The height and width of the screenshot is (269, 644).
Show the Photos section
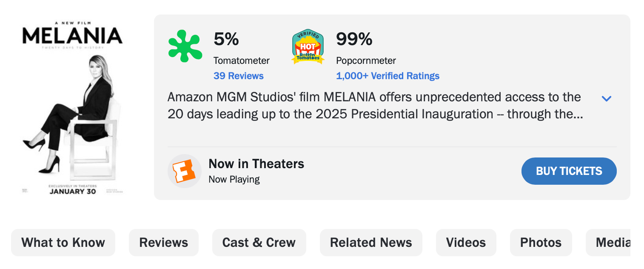point(541,243)
